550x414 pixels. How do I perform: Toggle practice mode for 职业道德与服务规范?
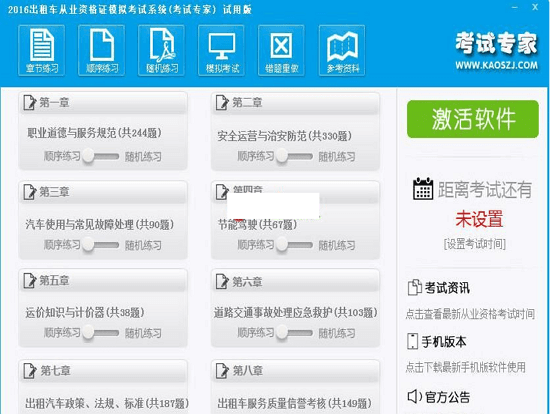(100, 156)
